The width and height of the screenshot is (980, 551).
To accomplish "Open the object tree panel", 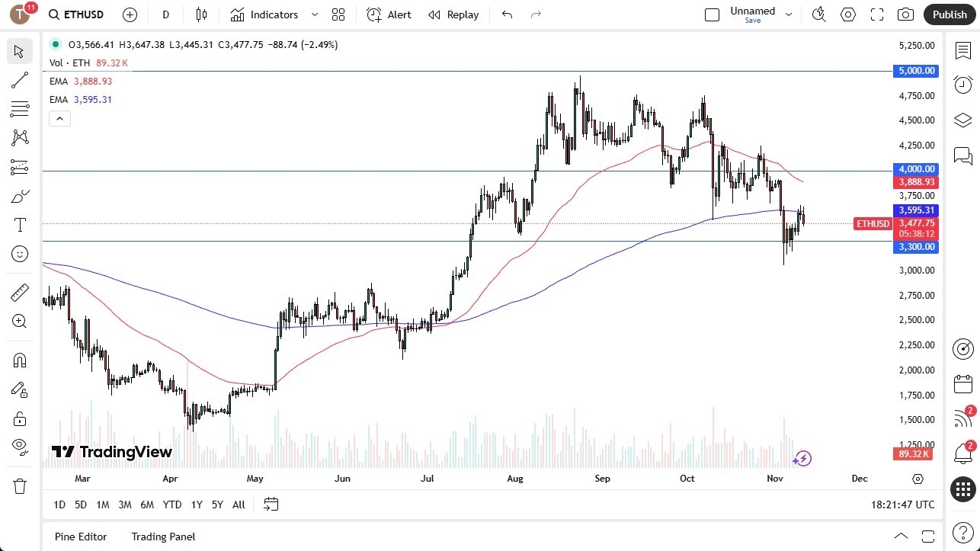I will [x=962, y=120].
